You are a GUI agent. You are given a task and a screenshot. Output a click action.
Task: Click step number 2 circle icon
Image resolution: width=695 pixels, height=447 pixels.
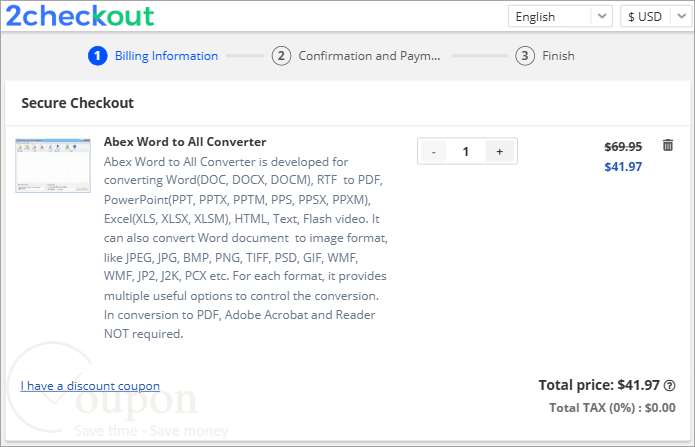[x=281, y=56]
